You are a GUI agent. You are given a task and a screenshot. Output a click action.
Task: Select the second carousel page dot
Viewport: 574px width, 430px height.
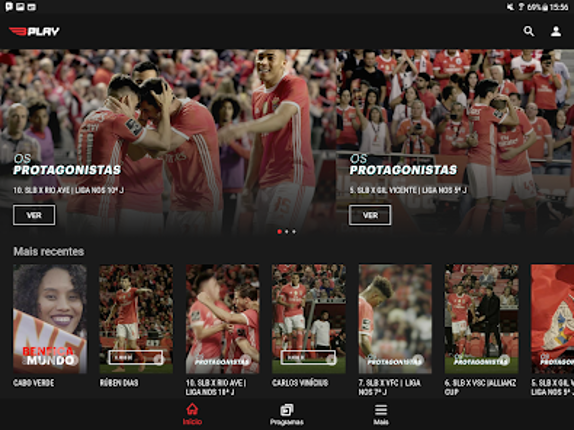287,232
